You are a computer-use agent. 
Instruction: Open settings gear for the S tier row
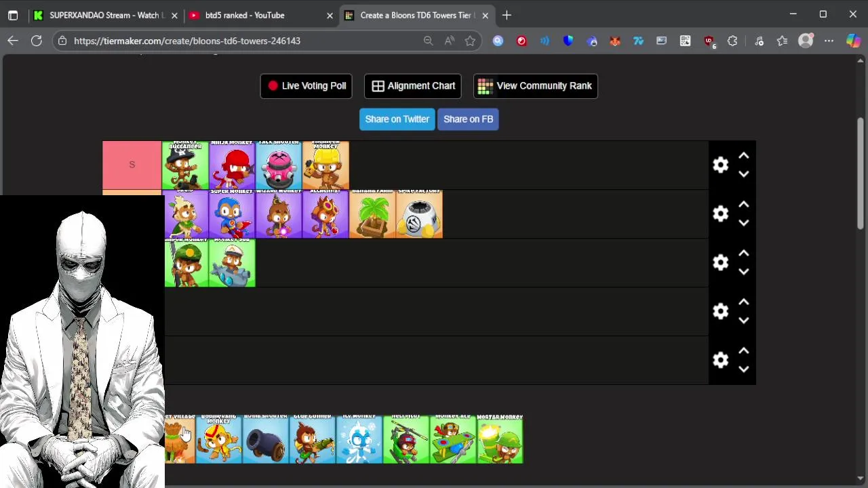coord(720,165)
